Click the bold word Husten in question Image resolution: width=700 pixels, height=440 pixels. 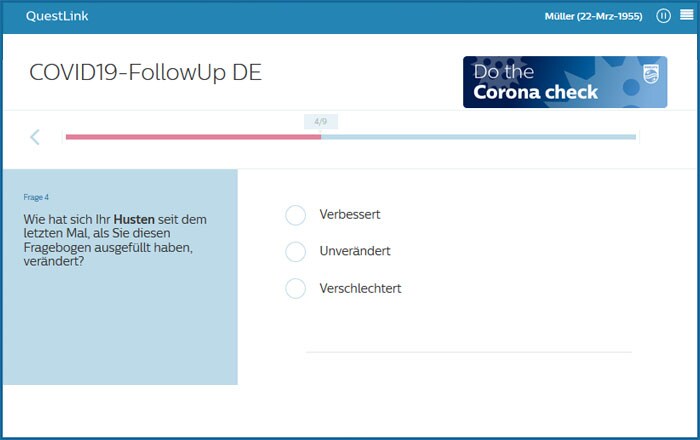point(134,220)
